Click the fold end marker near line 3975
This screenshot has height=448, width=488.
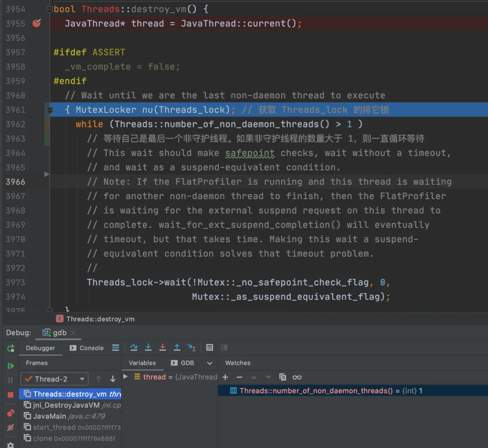[49, 309]
